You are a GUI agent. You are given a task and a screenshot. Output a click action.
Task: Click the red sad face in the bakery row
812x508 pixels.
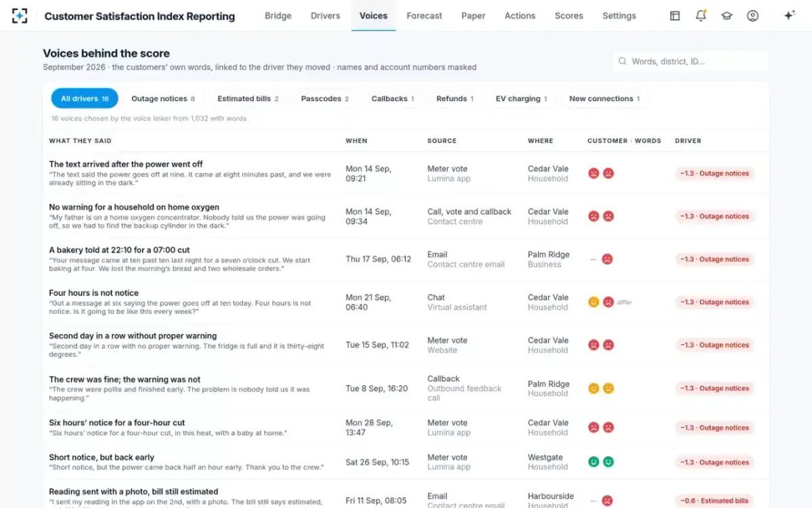[x=608, y=259]
